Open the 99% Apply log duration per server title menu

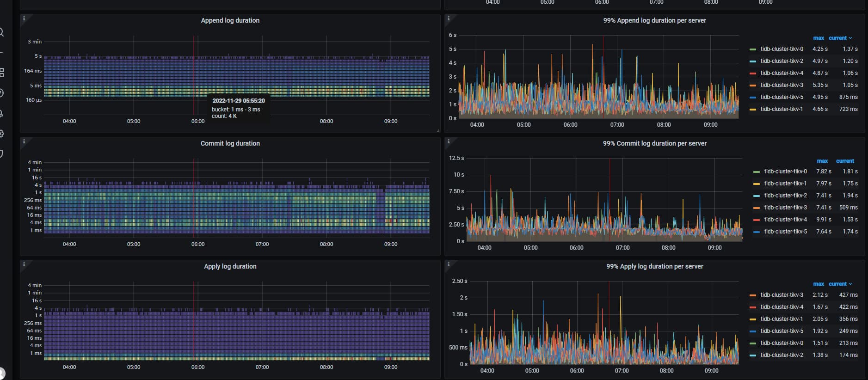point(654,266)
